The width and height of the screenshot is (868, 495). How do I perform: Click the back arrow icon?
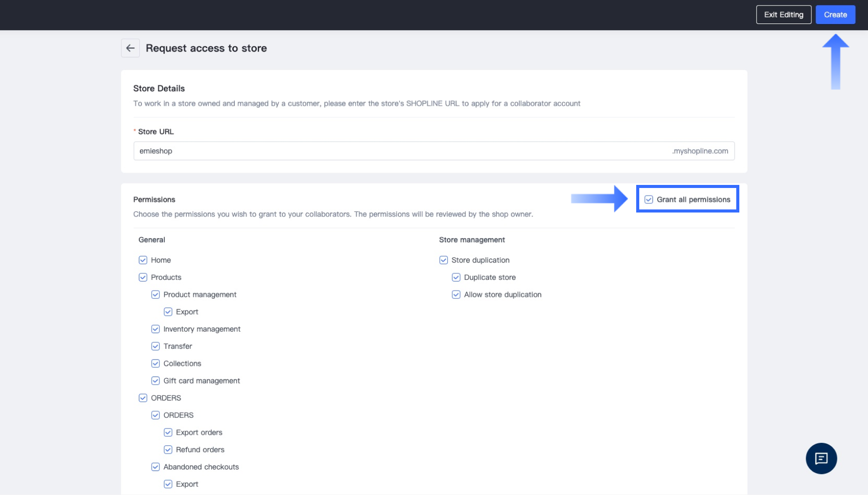(130, 48)
